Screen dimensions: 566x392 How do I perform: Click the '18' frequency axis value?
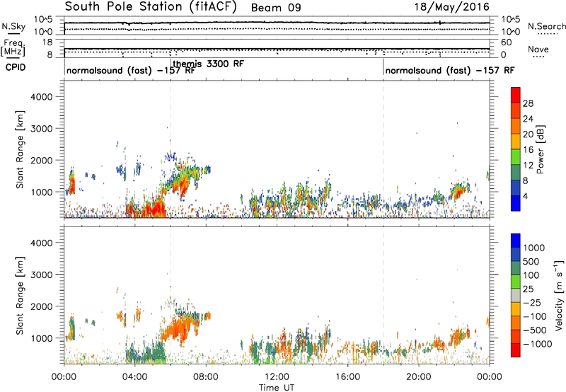(47, 42)
